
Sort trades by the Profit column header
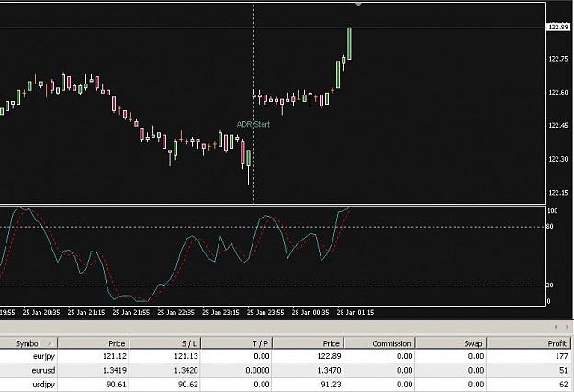[x=529, y=343]
